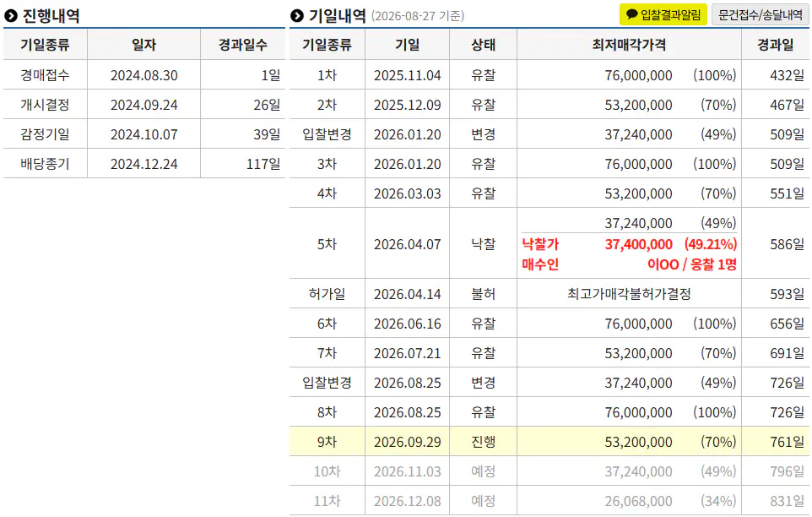
Task: Click the 배당종기 2024.12.24 date cell
Action: [x=144, y=164]
